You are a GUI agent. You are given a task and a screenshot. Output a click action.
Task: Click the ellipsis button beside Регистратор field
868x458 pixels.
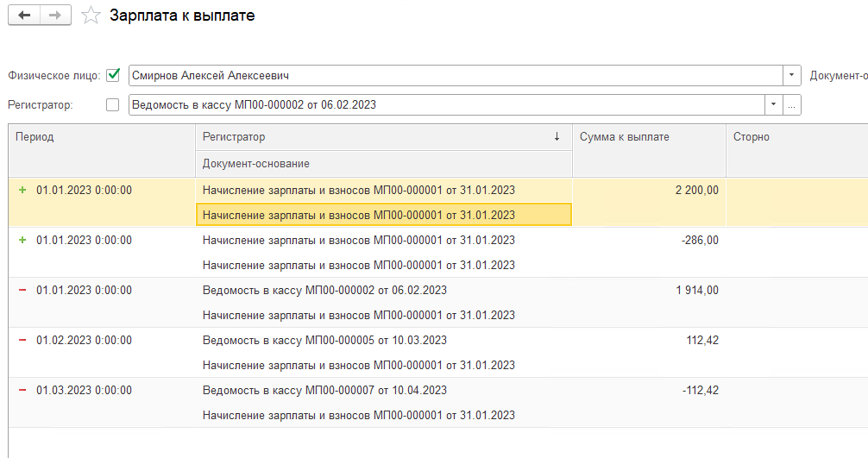coord(791,105)
